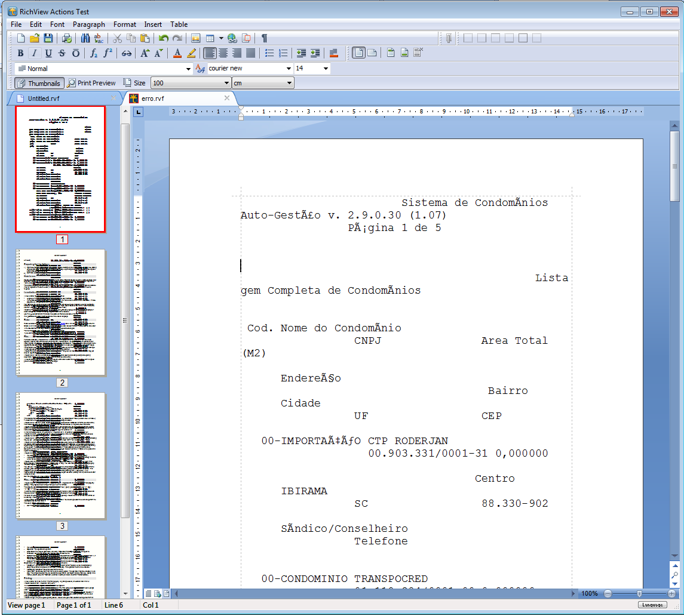Edit the page footer icon
Screen dimensions: 684x616
click(404, 53)
